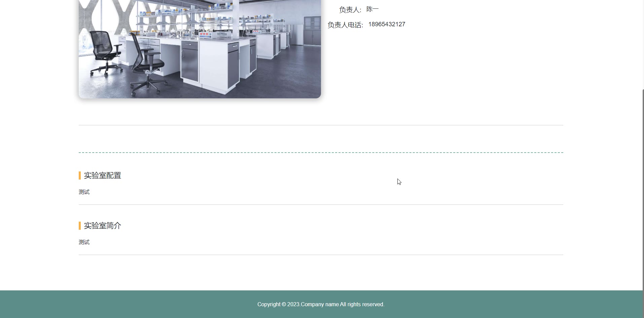
Task: Click the 负责人电话 label
Action: coord(346,25)
